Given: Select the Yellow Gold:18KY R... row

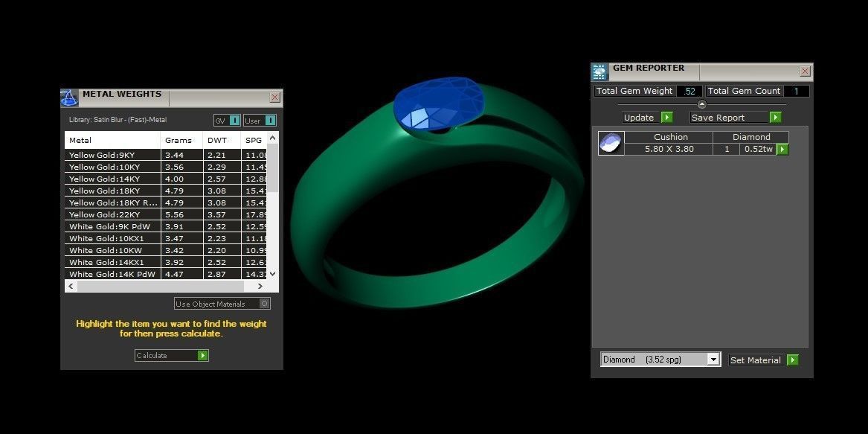Looking at the screenshot, I should pyautogui.click(x=166, y=203).
